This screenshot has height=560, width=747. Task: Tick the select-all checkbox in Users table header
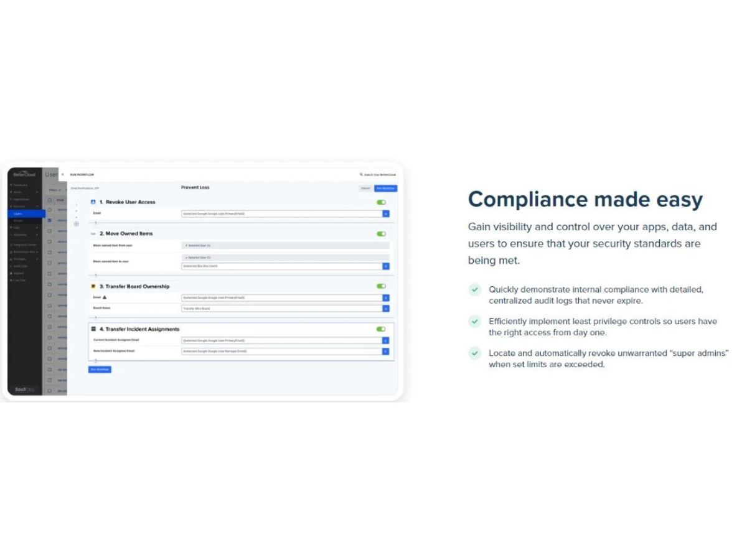[x=50, y=200]
